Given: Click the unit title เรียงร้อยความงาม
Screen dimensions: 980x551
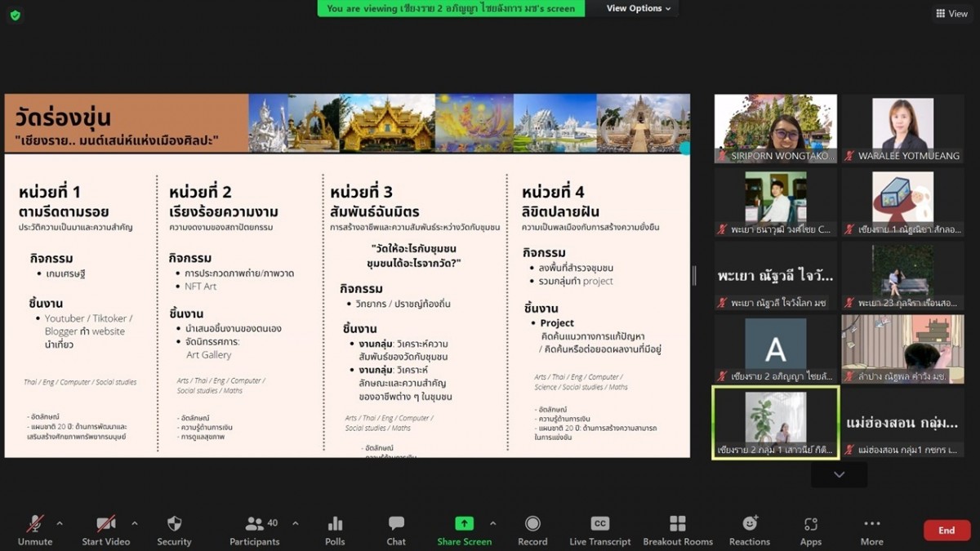Looking at the screenshot, I should coord(224,212).
